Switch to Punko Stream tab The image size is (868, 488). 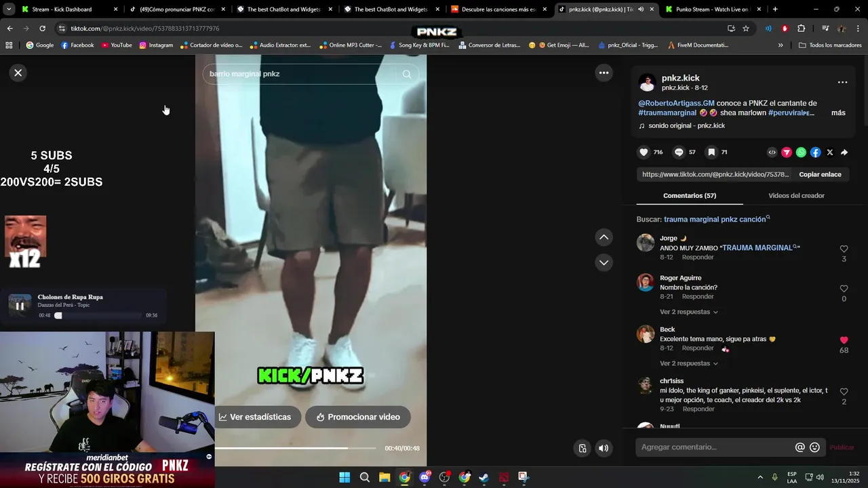712,9
